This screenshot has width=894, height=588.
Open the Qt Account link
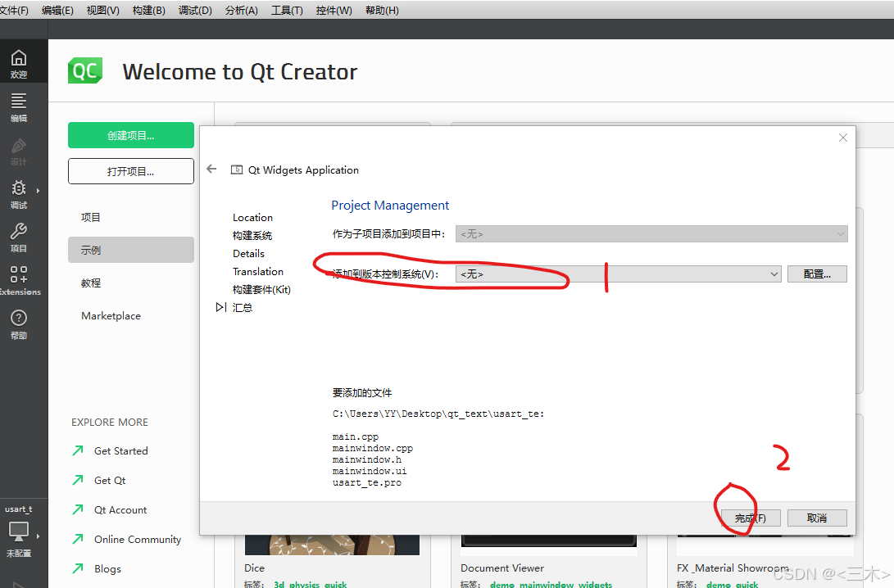(120, 510)
